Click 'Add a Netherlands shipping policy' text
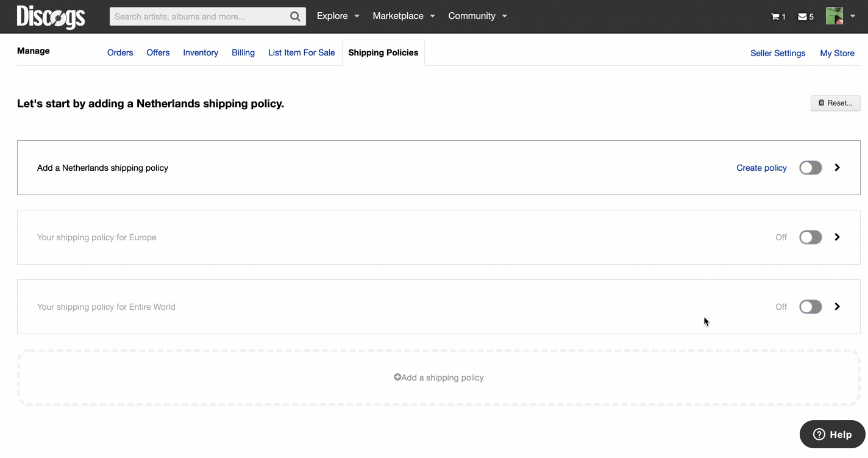 point(102,168)
